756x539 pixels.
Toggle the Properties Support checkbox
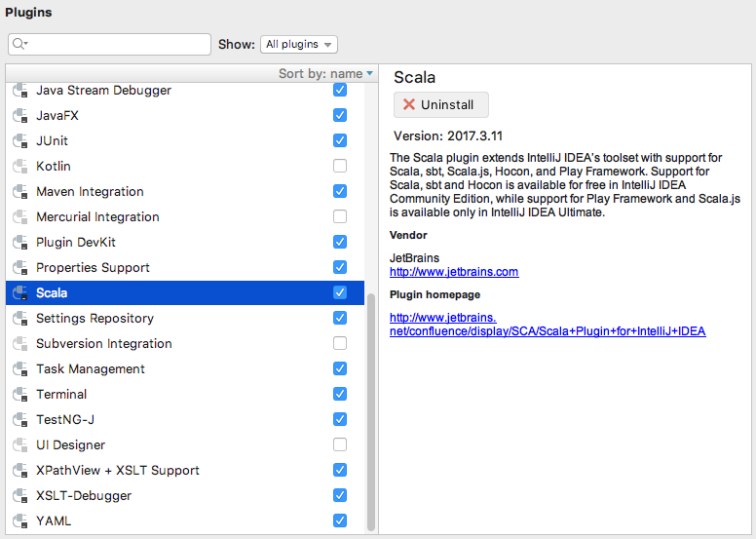pyautogui.click(x=340, y=267)
